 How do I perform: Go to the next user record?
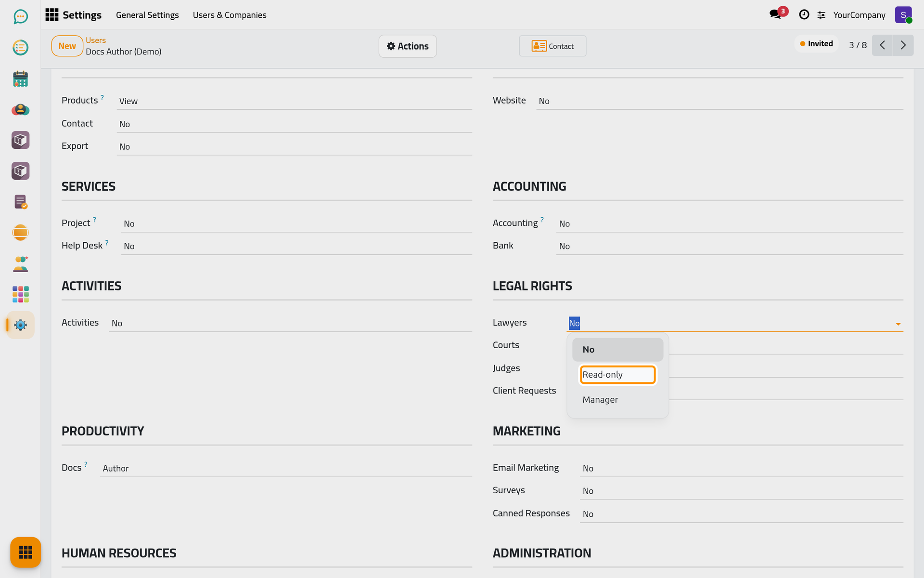click(x=903, y=45)
